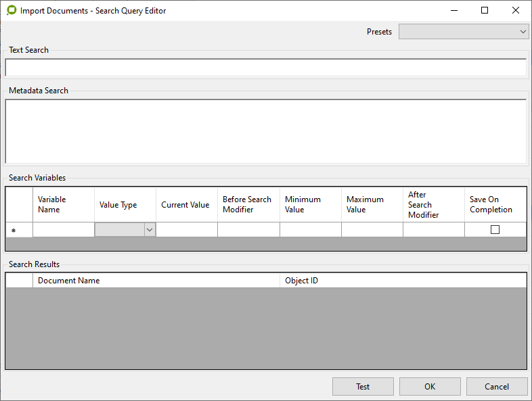Click the Before Search Modifier cell
The height and width of the screenshot is (401, 532).
click(x=248, y=230)
